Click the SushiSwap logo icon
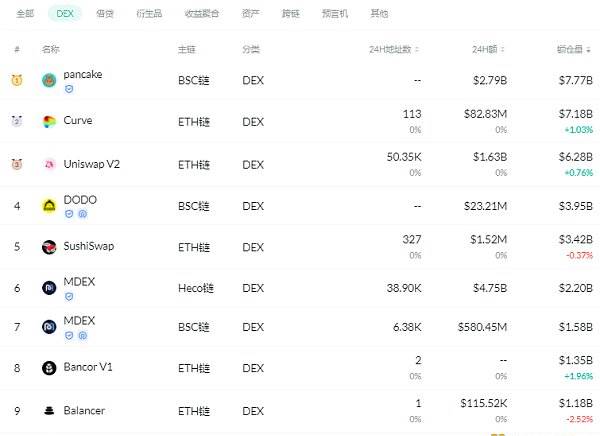 click(49, 247)
